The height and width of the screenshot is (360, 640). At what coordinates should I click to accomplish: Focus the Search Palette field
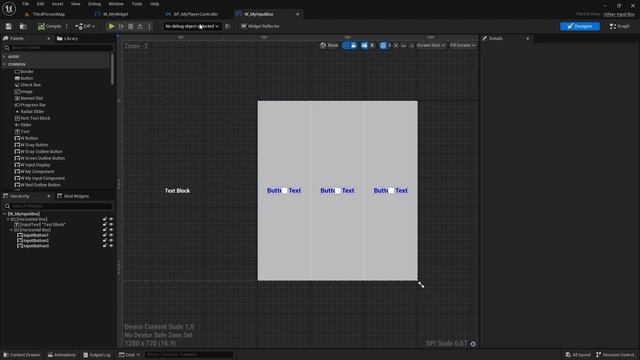[x=58, y=48]
